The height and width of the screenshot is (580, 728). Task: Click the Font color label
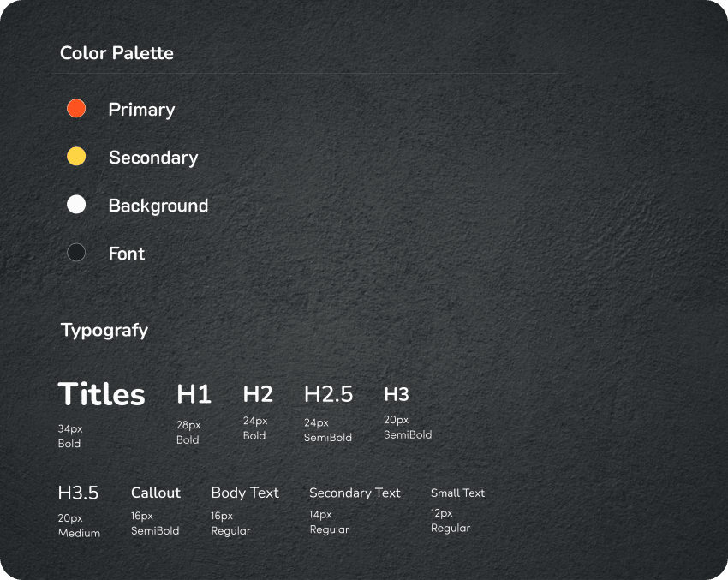click(127, 254)
